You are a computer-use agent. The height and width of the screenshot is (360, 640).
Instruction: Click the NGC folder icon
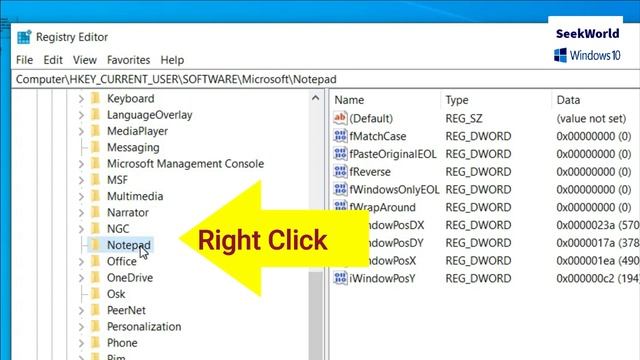click(96, 229)
